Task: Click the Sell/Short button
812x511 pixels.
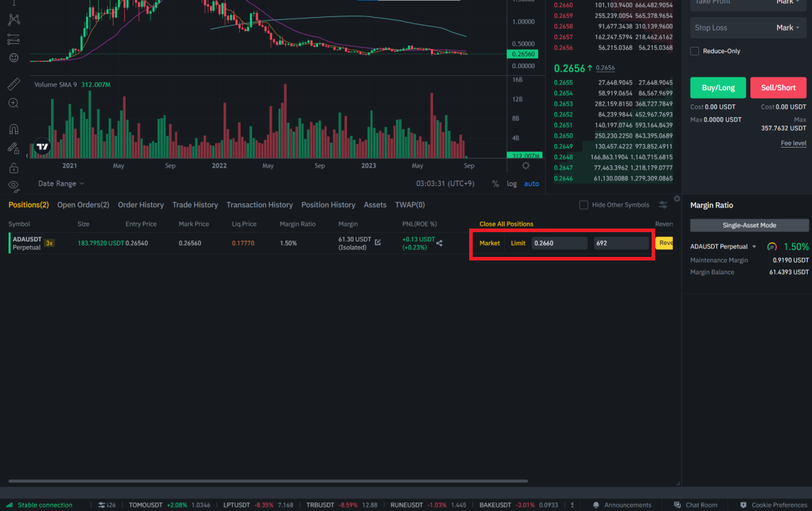Action: click(778, 87)
